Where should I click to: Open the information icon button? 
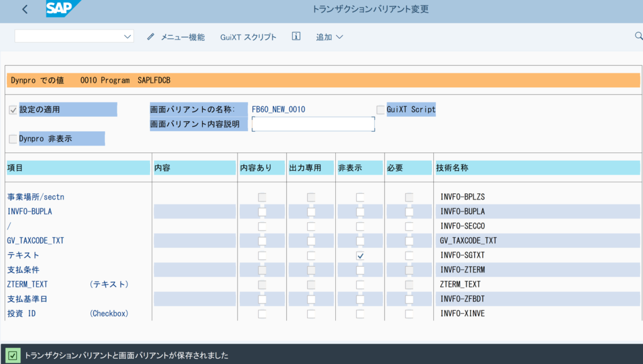pos(296,36)
